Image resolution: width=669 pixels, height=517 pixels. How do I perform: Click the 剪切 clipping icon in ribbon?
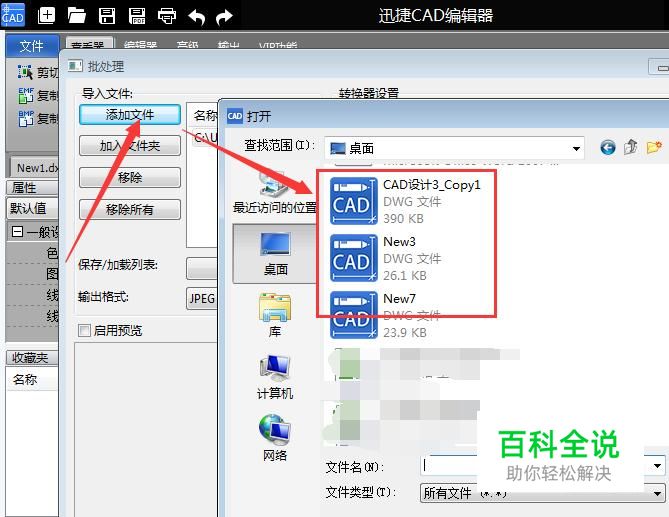pyautogui.click(x=25, y=72)
